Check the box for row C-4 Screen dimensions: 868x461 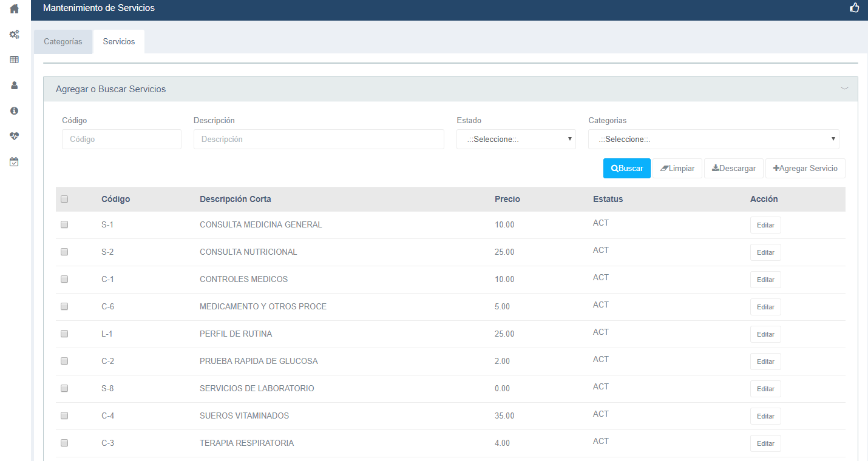(x=64, y=416)
